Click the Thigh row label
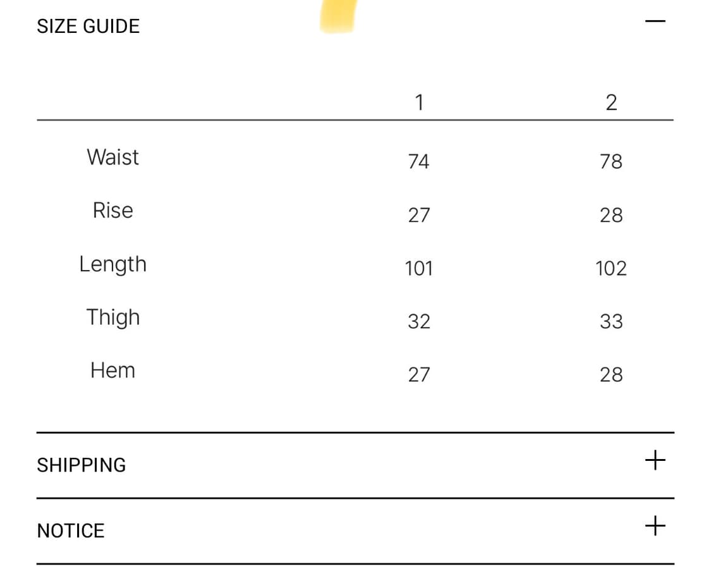This screenshot has width=711, height=588. pos(112,317)
